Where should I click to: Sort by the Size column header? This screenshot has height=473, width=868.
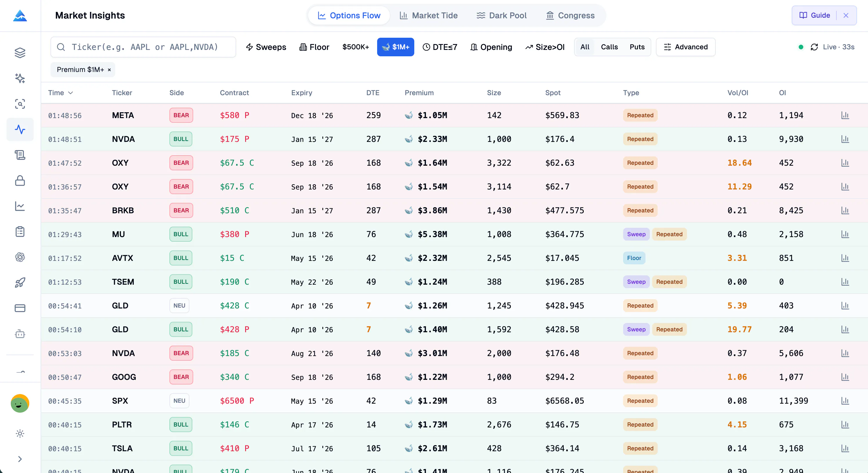click(x=494, y=93)
